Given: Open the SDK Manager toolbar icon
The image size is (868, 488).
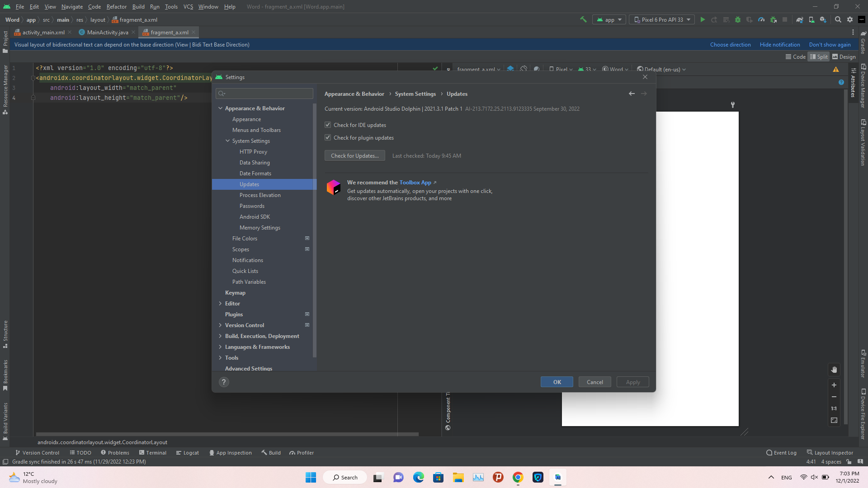Looking at the screenshot, I should click(823, 19).
